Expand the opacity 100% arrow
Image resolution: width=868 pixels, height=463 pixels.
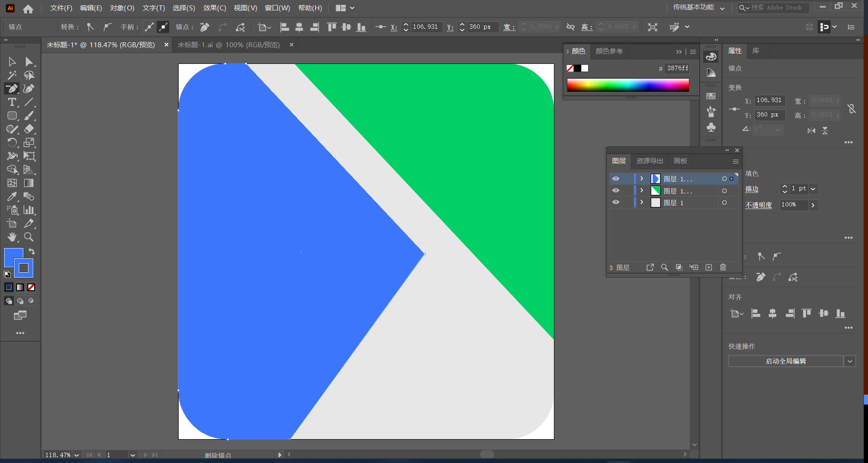pyautogui.click(x=813, y=205)
